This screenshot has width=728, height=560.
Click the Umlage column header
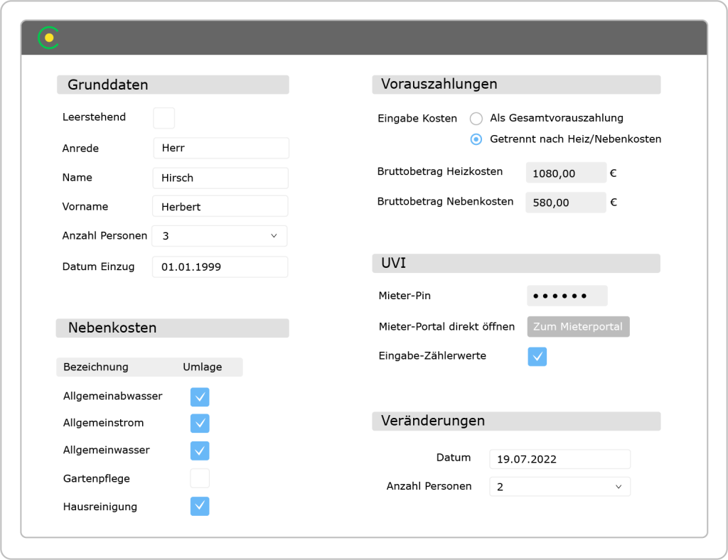pyautogui.click(x=203, y=367)
